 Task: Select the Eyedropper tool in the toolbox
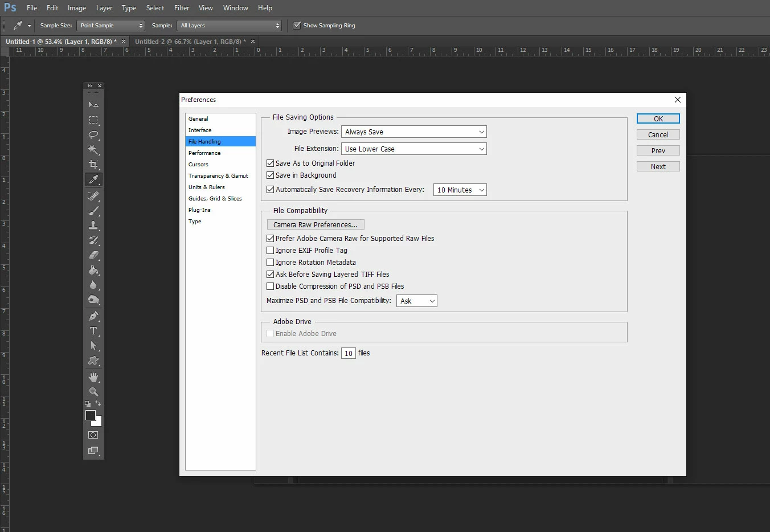pyautogui.click(x=93, y=179)
